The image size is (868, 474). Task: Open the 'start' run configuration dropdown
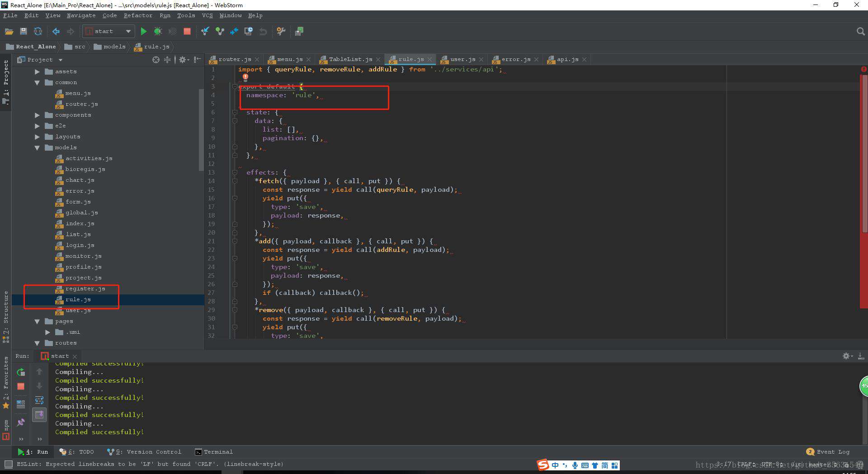pyautogui.click(x=108, y=31)
